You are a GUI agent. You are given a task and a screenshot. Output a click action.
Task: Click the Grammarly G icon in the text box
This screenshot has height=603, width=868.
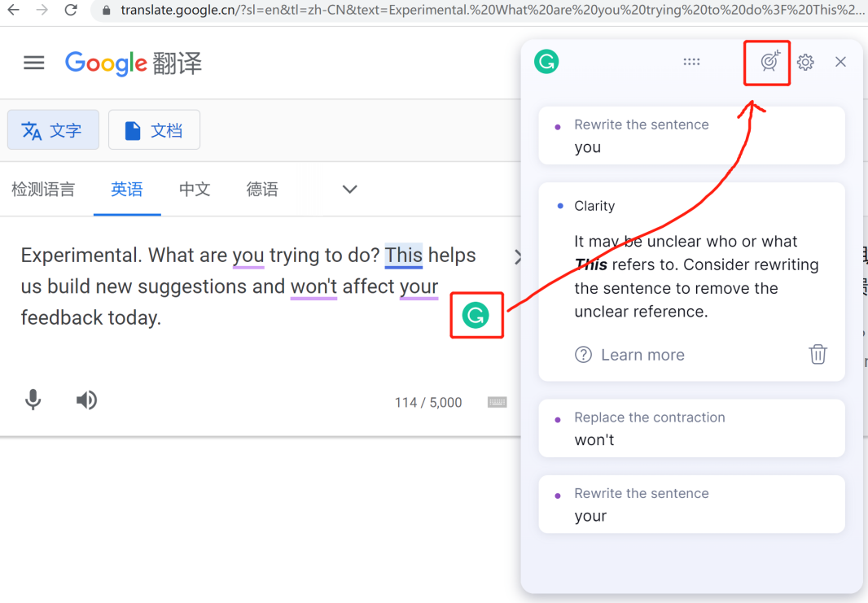(x=477, y=316)
